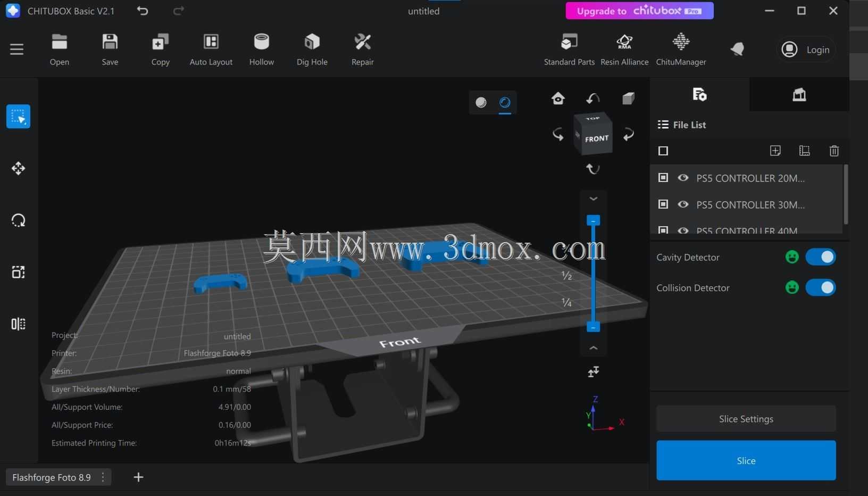Run Auto Layout on models
The width and height of the screenshot is (868, 496).
coord(211,49)
